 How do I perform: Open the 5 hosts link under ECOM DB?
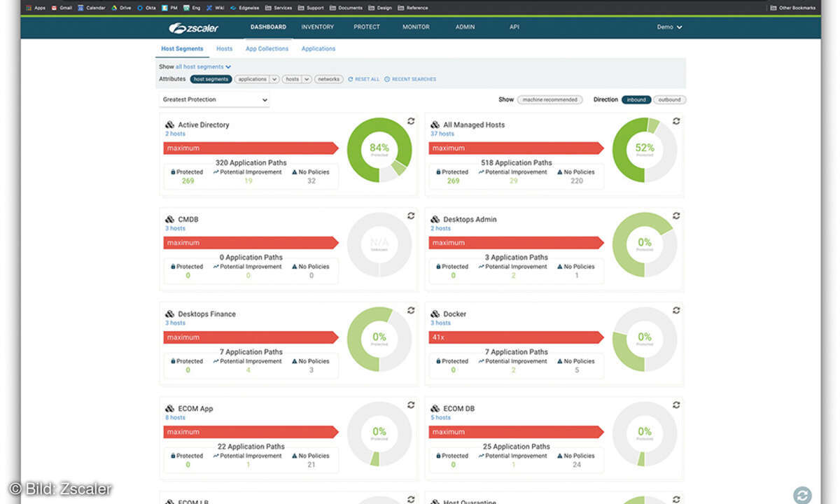pos(440,417)
